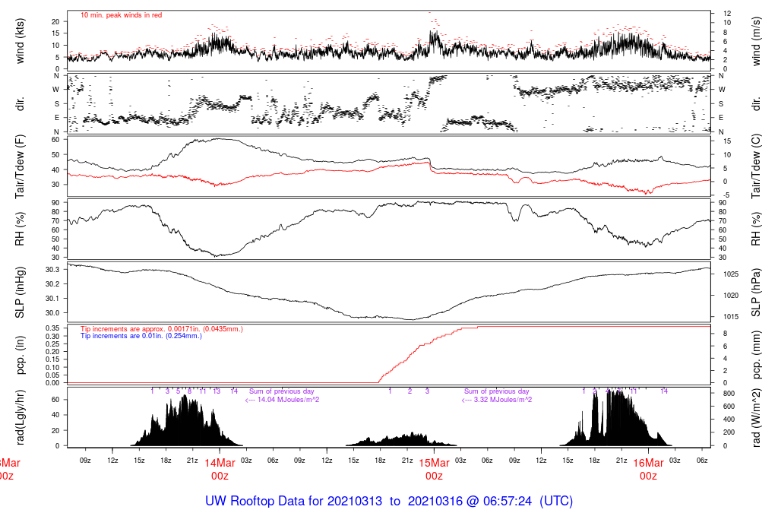Click the '800' tick on radiation W/m^2 axis

(729, 394)
